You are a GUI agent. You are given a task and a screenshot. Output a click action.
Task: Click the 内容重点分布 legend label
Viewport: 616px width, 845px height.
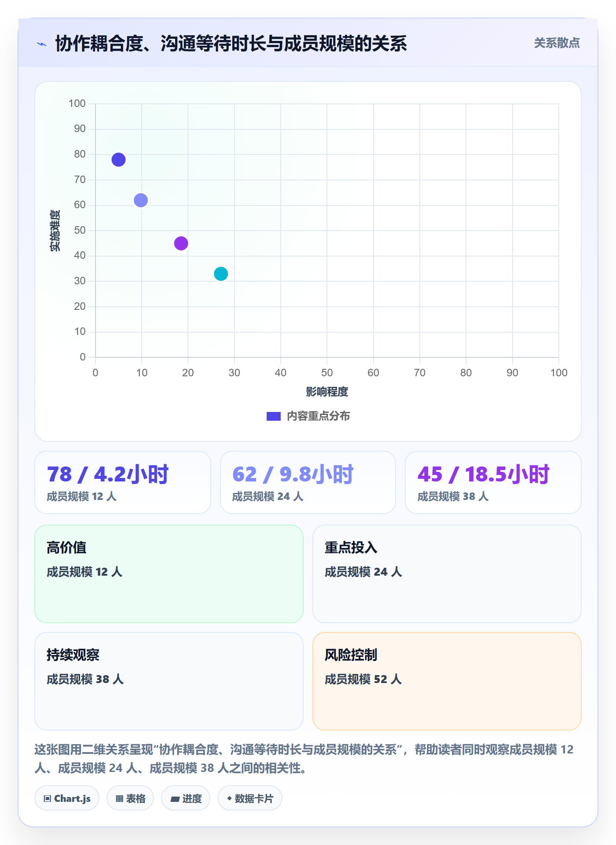coord(319,416)
